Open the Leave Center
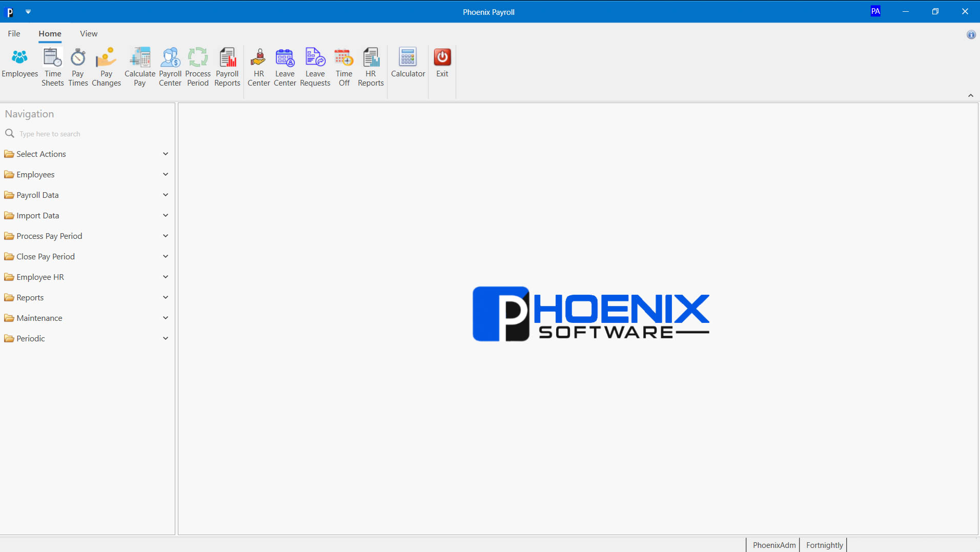The width and height of the screenshot is (980, 552). (x=285, y=67)
